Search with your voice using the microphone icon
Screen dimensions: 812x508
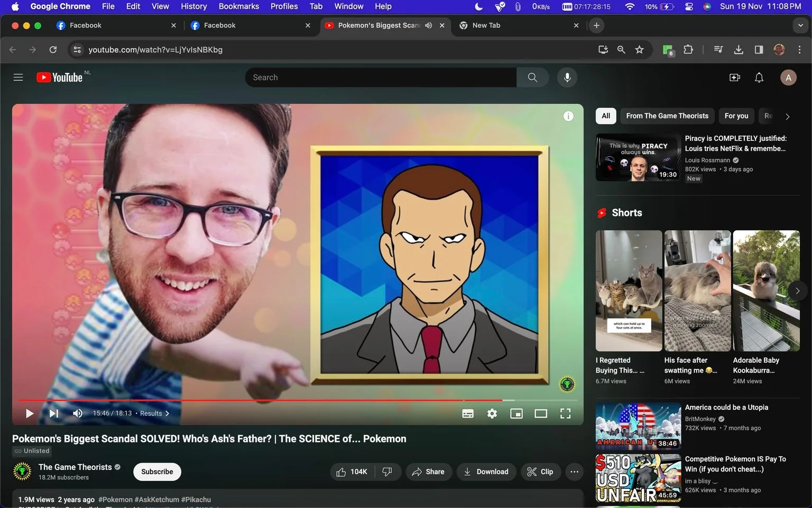point(567,77)
